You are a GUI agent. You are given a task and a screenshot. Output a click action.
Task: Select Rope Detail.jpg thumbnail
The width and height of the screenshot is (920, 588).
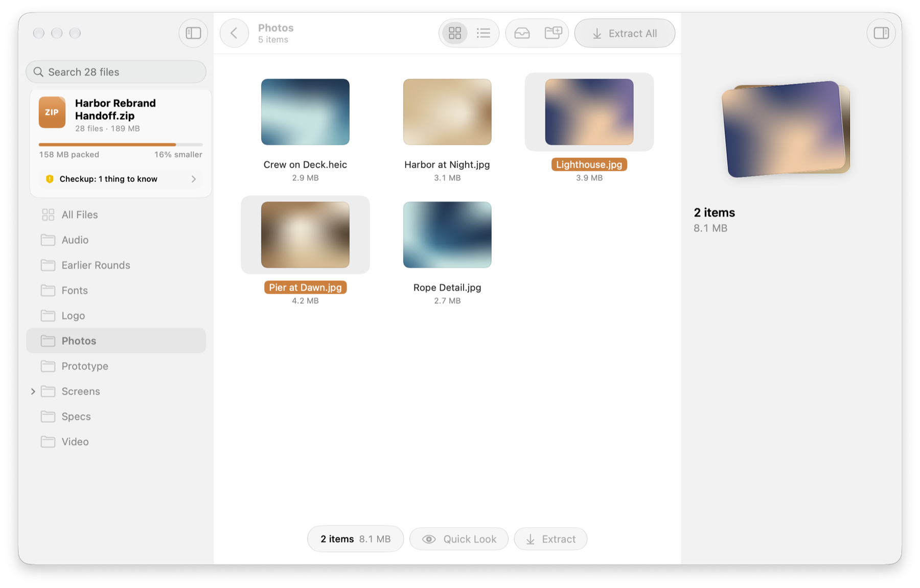coord(447,234)
